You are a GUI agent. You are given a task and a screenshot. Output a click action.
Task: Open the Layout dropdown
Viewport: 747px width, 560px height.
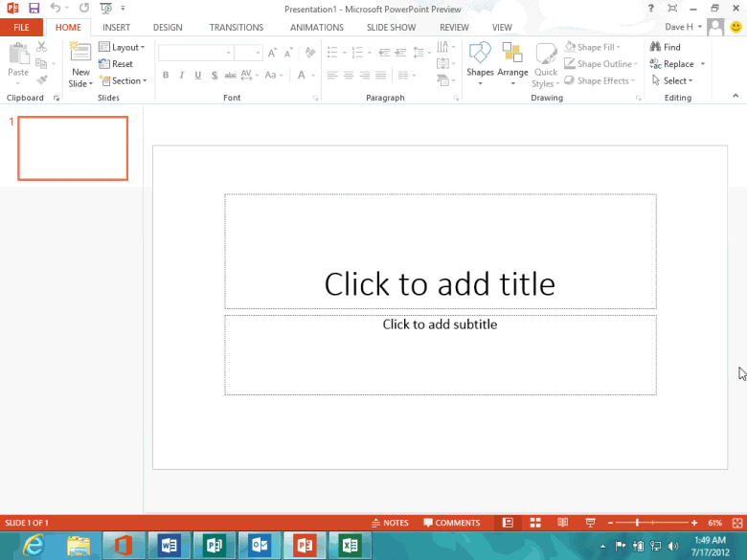pos(122,47)
